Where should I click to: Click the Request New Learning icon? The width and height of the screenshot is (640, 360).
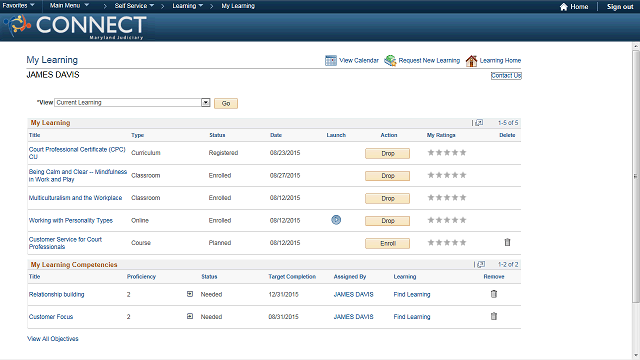[x=390, y=60]
